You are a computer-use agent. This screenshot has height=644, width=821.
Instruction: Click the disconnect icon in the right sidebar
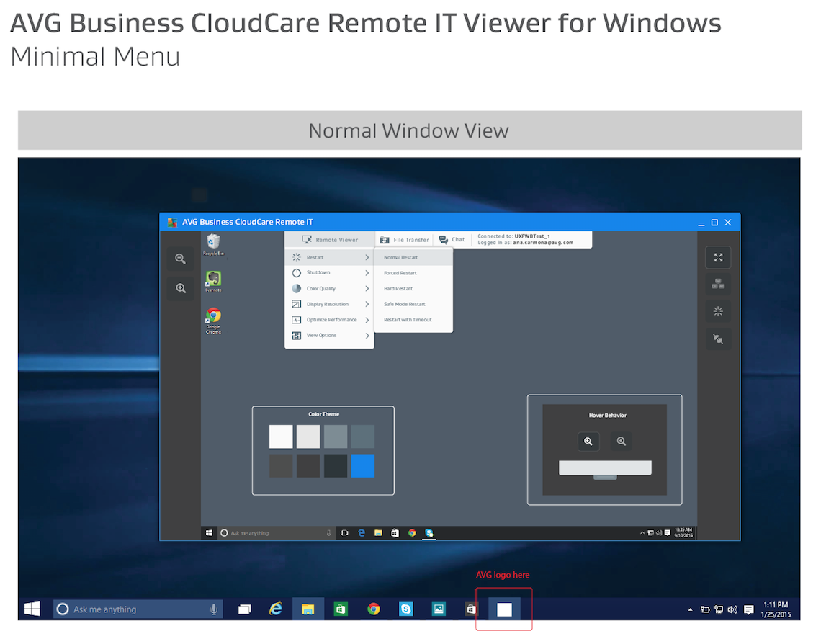click(x=719, y=339)
